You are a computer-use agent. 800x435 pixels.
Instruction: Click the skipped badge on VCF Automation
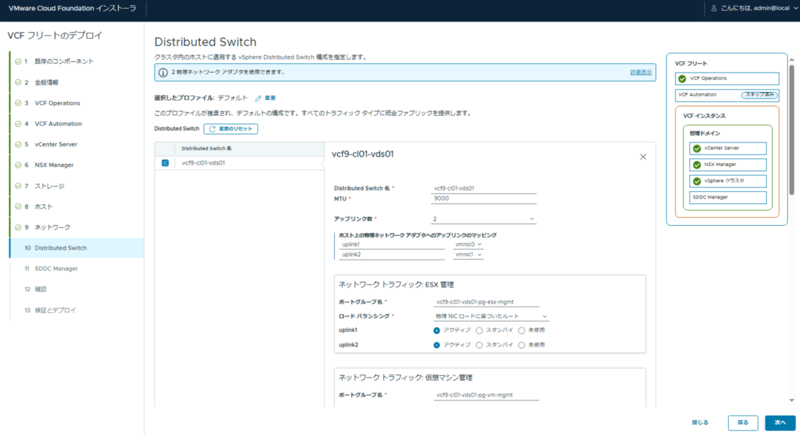click(x=760, y=95)
